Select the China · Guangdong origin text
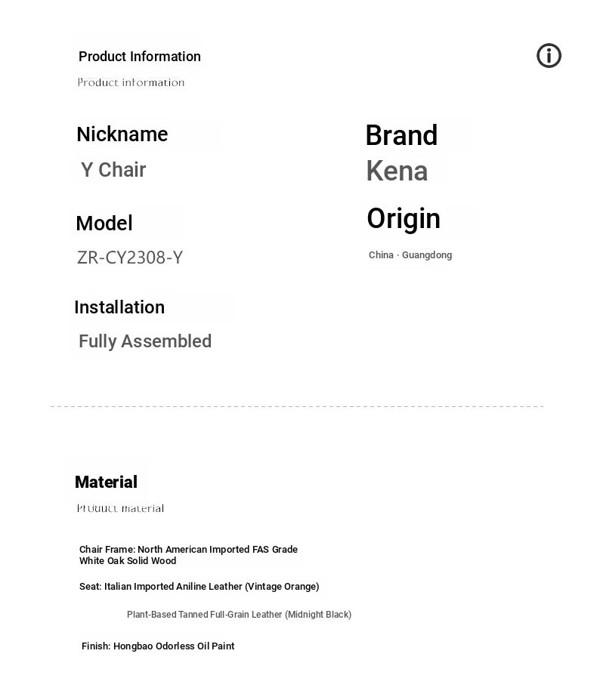 click(410, 255)
